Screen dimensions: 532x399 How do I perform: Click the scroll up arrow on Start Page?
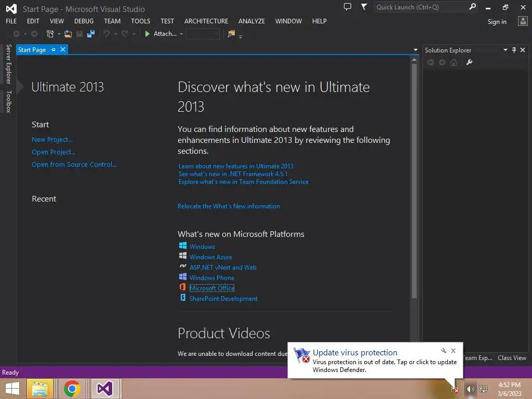(x=414, y=60)
